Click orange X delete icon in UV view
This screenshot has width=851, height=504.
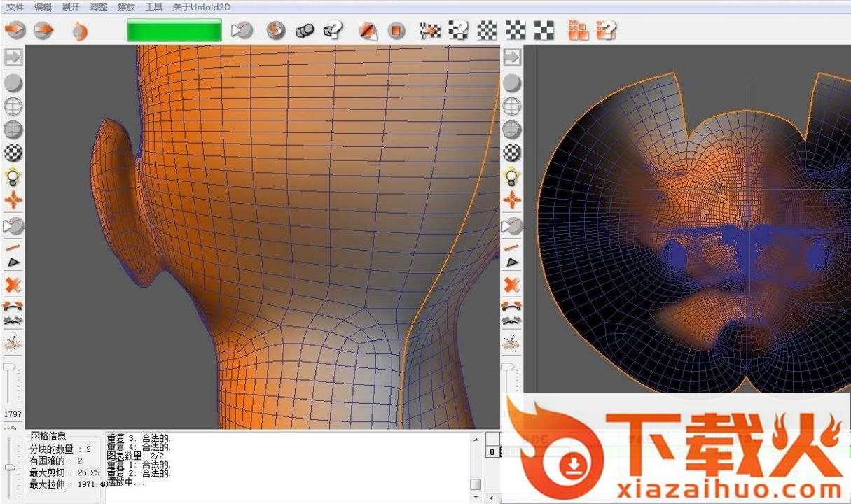[513, 285]
